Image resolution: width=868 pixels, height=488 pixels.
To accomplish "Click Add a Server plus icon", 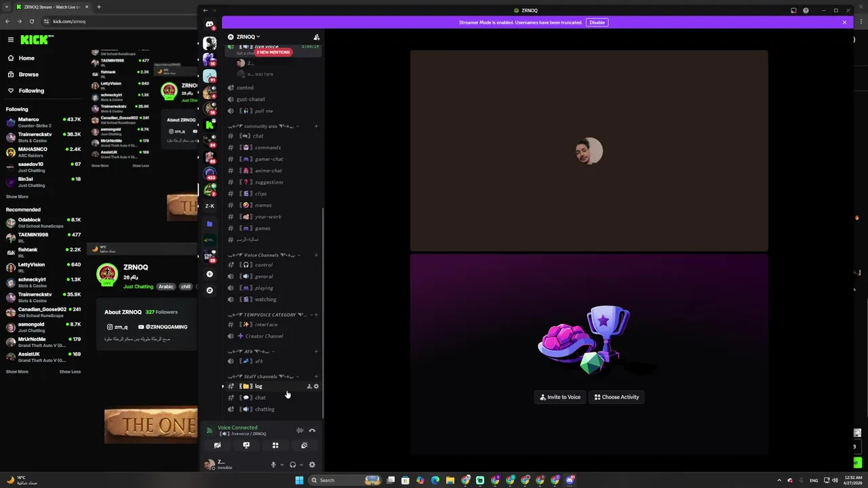I will 210,274.
